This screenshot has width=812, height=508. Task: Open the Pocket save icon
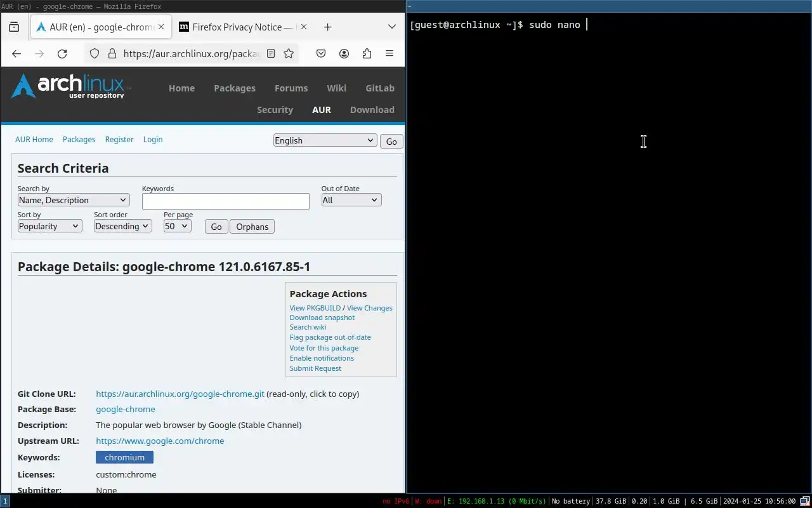(321, 54)
